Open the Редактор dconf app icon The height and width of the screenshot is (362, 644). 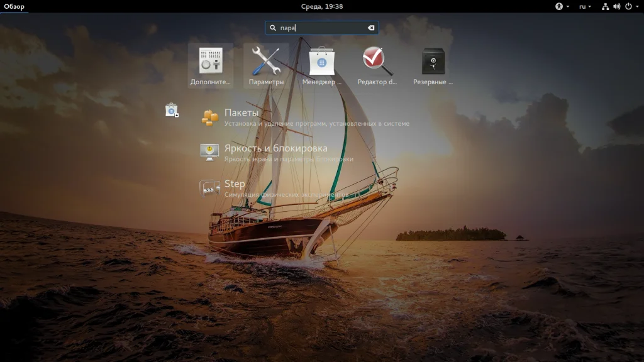377,61
